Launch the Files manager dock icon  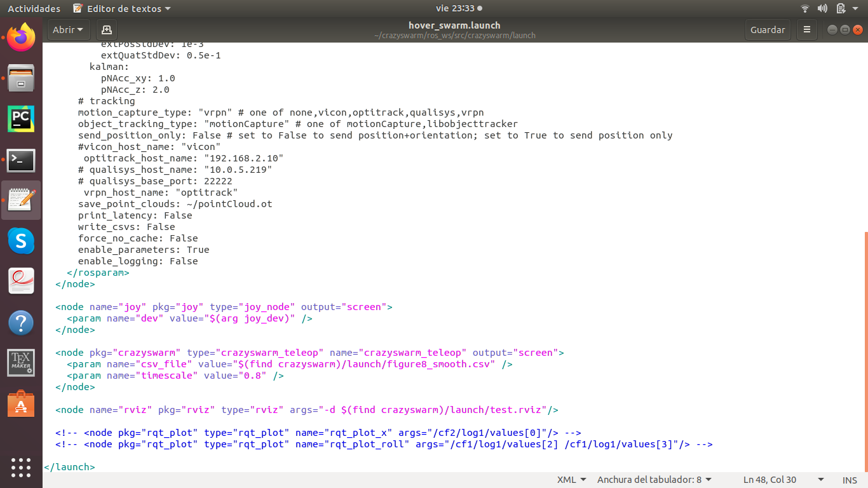(21, 78)
